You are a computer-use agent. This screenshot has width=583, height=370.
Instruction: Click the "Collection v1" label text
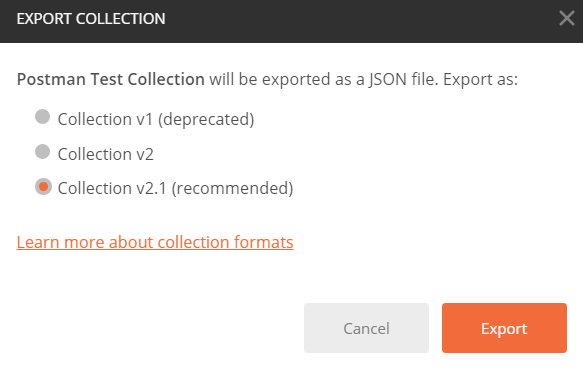[105, 119]
